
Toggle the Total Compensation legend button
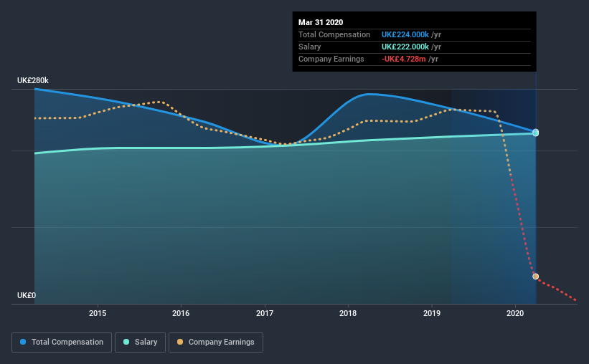coord(62,343)
